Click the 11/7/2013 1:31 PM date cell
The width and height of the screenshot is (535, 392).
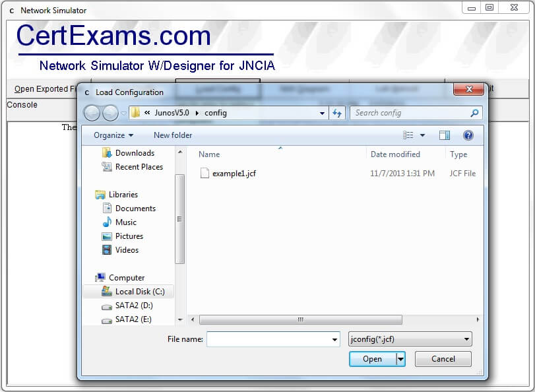point(402,174)
